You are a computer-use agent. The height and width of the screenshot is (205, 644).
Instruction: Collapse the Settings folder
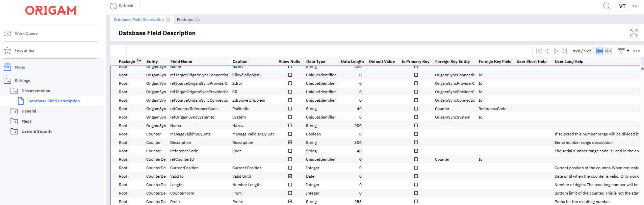[7, 81]
